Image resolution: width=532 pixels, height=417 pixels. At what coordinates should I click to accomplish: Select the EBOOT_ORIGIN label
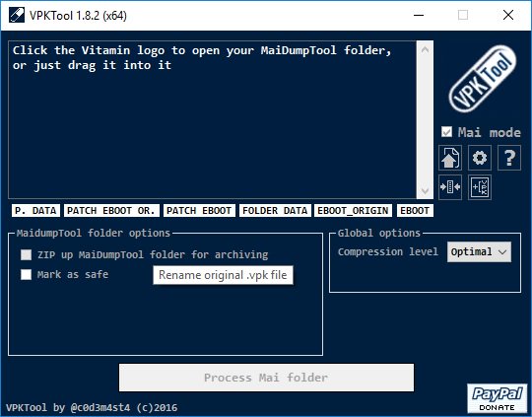[x=353, y=211]
